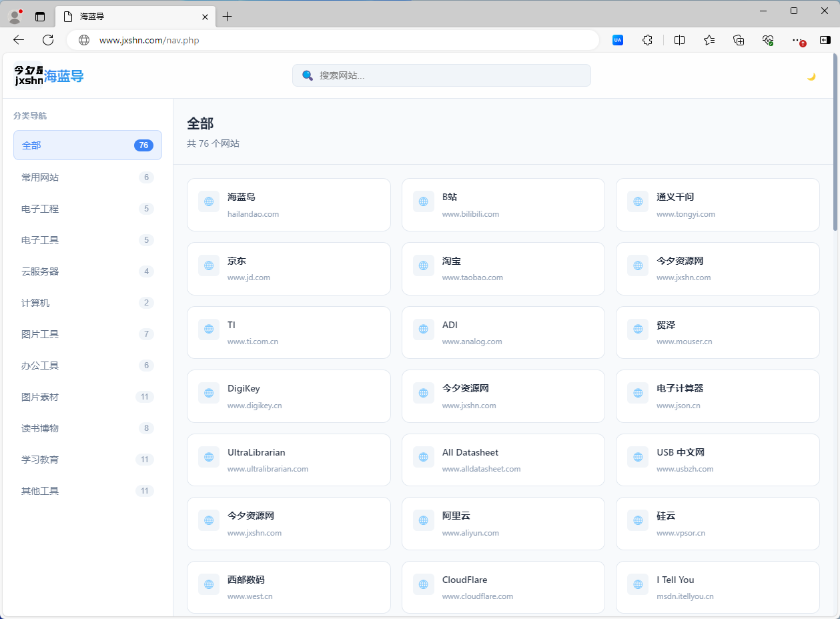
Task: Open the browser extensions puzzle icon
Action: point(647,40)
